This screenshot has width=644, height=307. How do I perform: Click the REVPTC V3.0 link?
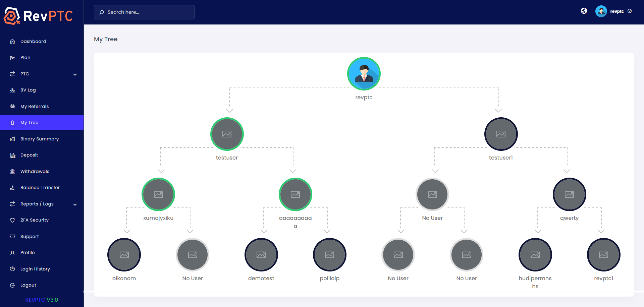42,300
